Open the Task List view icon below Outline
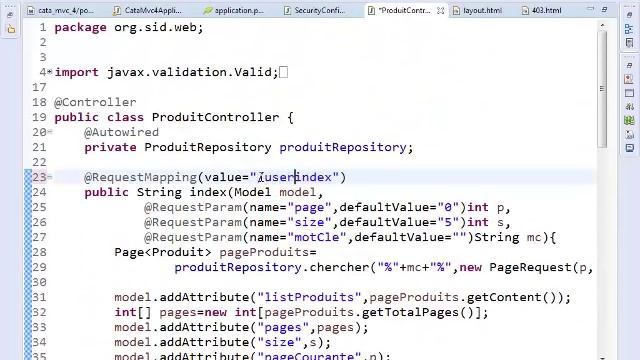Image resolution: width=640 pixels, height=360 pixels. 629,42
